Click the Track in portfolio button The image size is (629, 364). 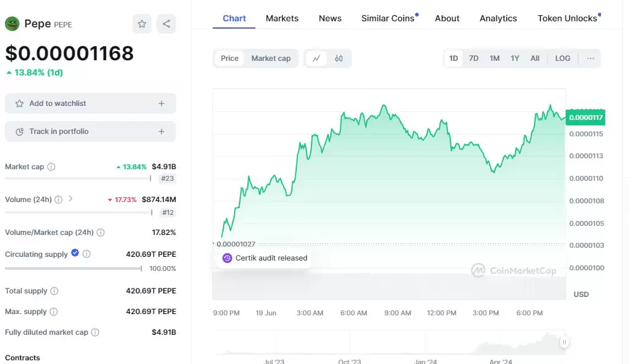tap(90, 131)
